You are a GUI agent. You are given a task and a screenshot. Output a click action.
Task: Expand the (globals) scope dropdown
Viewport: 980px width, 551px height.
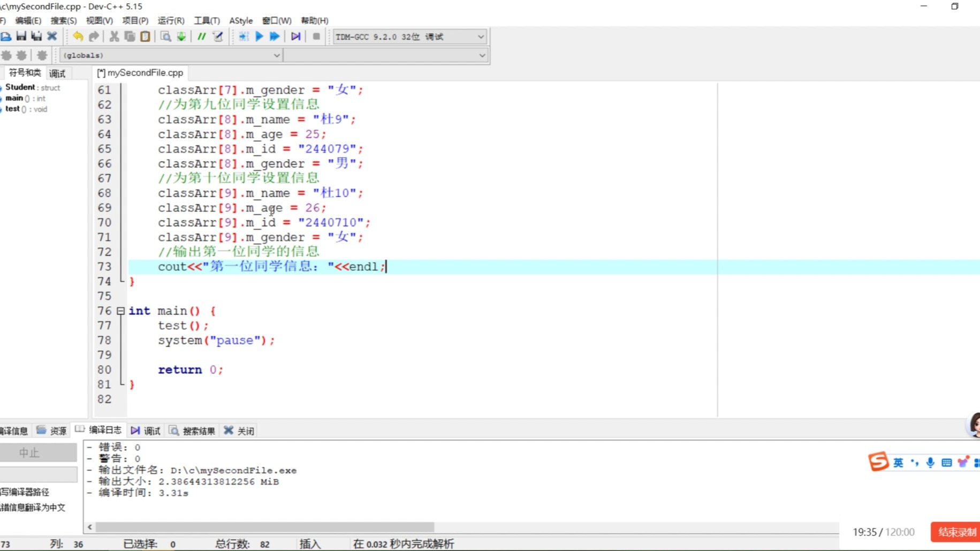tap(171, 55)
